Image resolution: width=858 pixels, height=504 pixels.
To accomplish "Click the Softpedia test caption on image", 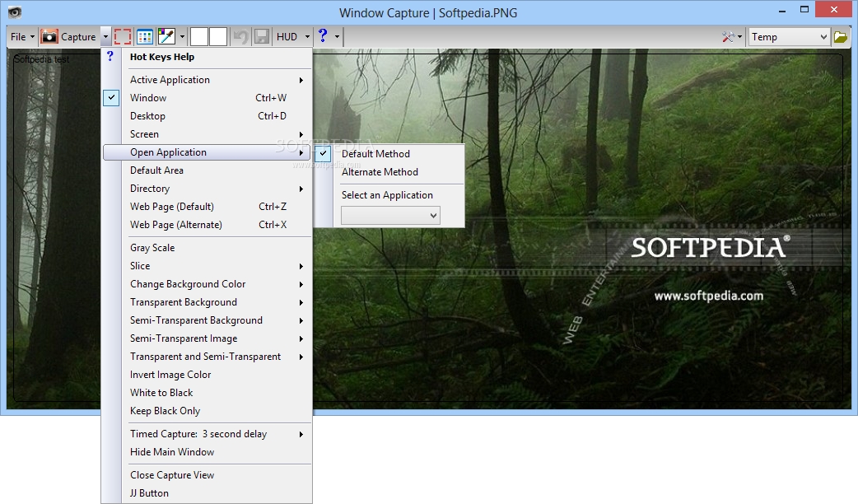I will [x=42, y=59].
